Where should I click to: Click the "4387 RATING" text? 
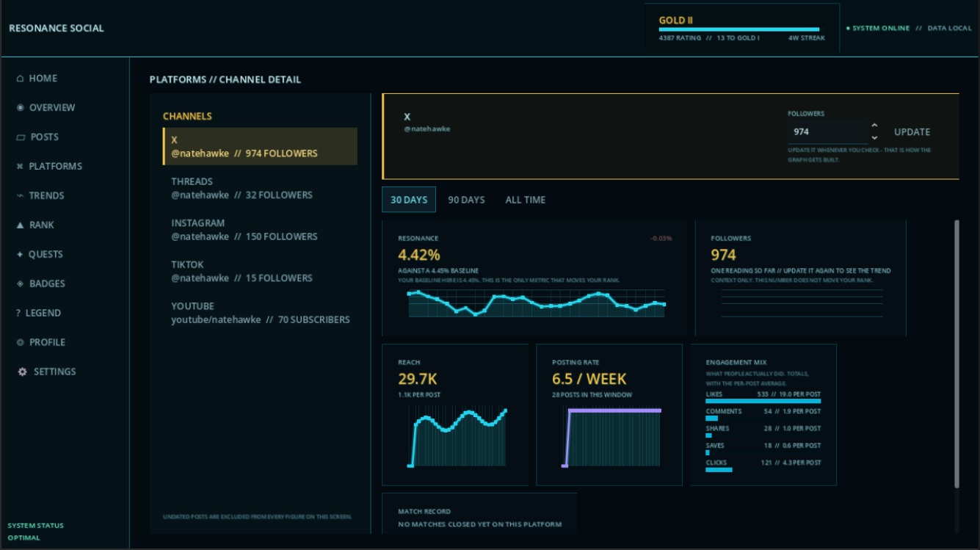pyautogui.click(x=680, y=38)
